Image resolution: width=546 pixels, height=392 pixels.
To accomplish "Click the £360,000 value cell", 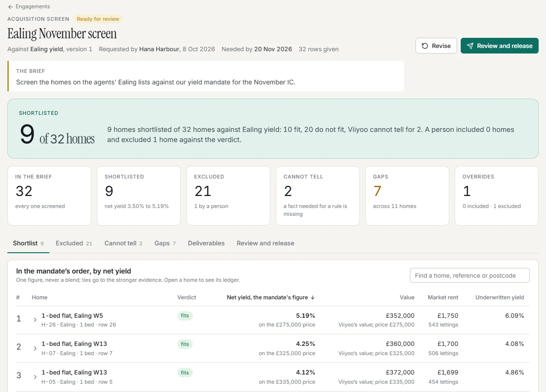I will pos(400,344).
